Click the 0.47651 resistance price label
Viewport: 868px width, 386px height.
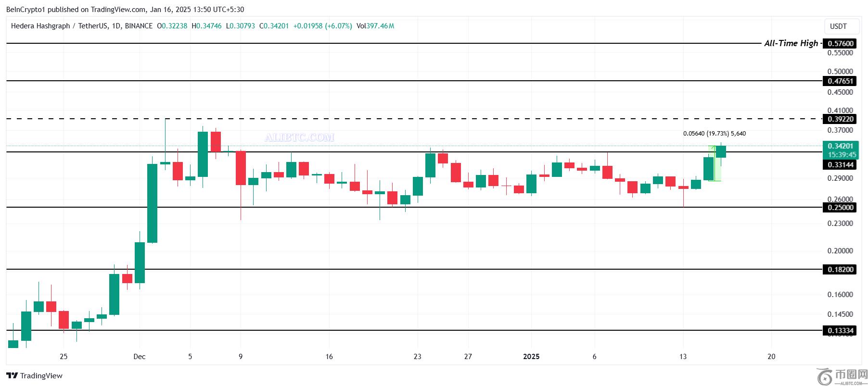pyautogui.click(x=841, y=81)
